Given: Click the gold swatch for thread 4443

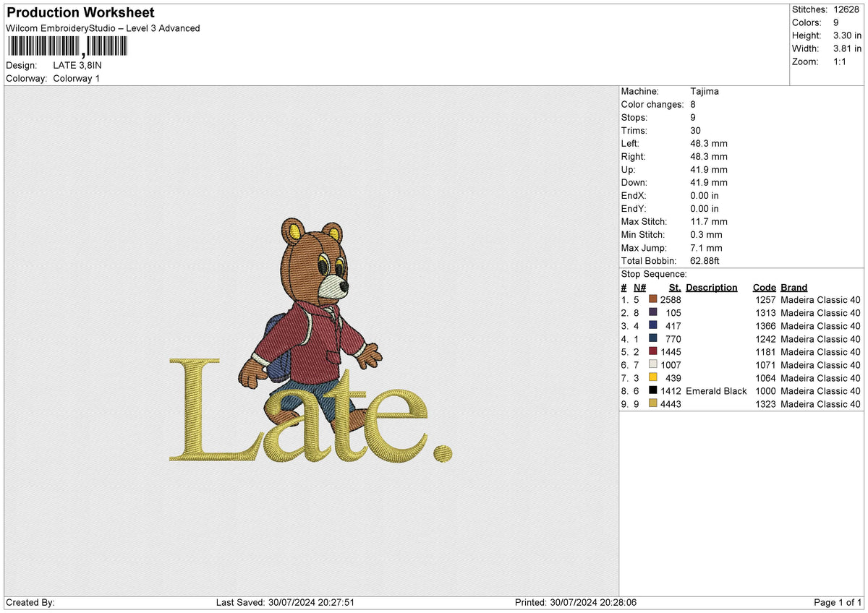Looking at the screenshot, I should tap(653, 404).
